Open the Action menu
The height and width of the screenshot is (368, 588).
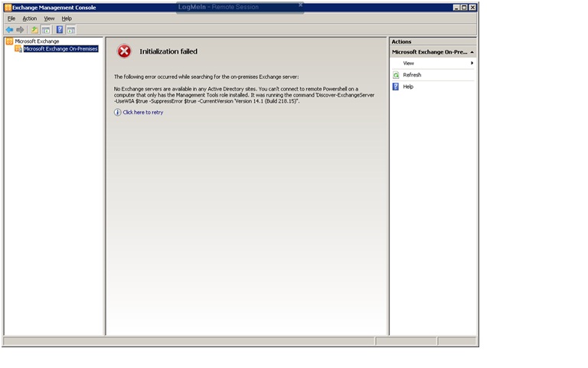[x=30, y=18]
